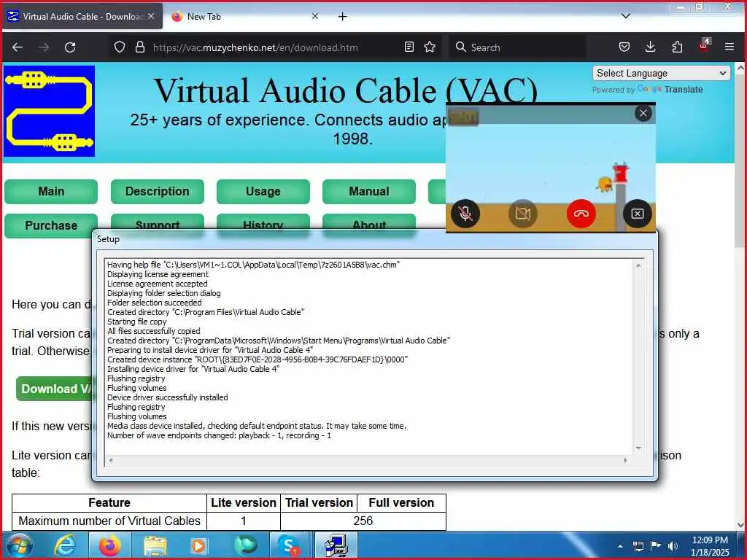Image resolution: width=747 pixels, height=560 pixels.
Task: Open tracking protection shield icon
Action: point(120,47)
